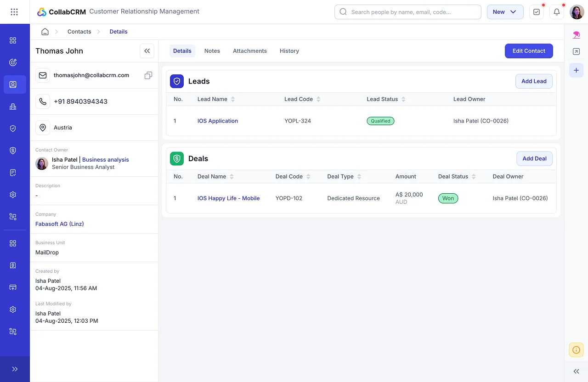Image resolution: width=588 pixels, height=382 pixels.
Task: Click the thomasjohn@collabcrm.com email text
Action: coord(91,75)
